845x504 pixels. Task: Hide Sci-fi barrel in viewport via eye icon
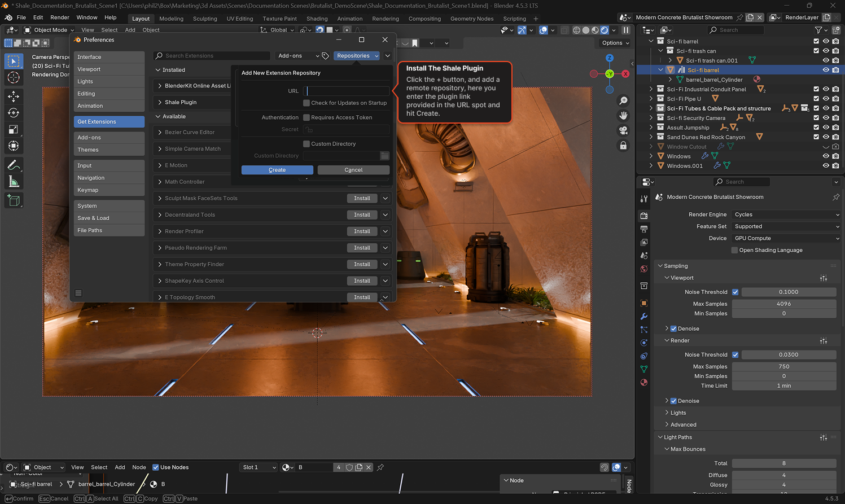pos(826,70)
